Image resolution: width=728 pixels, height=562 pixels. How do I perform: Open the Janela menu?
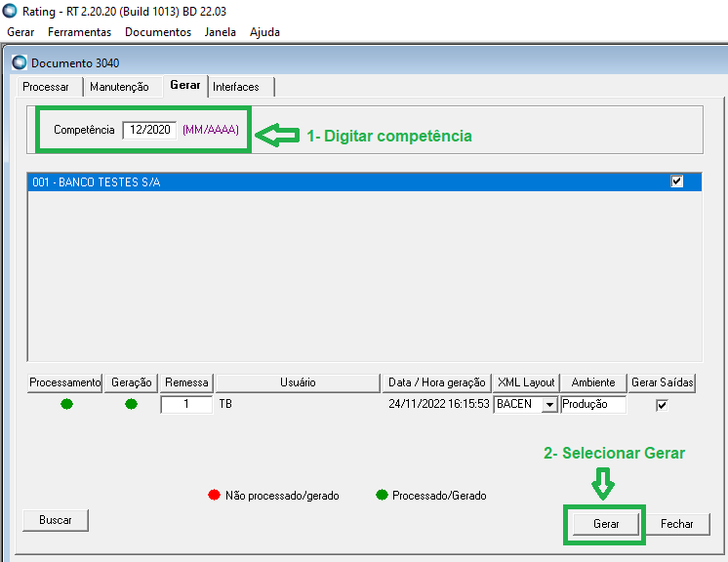pyautogui.click(x=221, y=32)
